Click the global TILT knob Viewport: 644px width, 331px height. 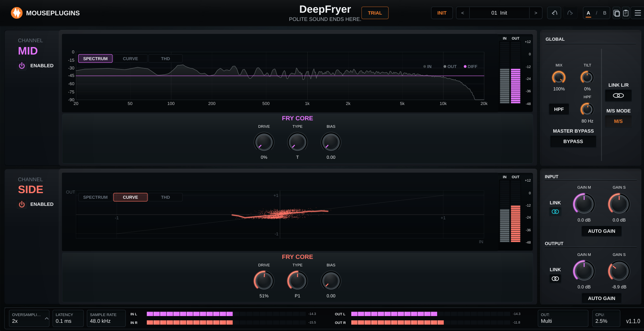pyautogui.click(x=587, y=77)
